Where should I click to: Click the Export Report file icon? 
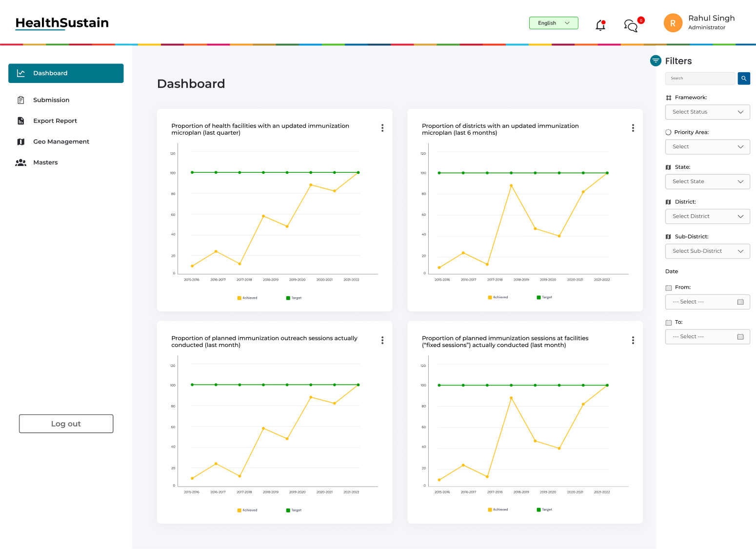[21, 121]
